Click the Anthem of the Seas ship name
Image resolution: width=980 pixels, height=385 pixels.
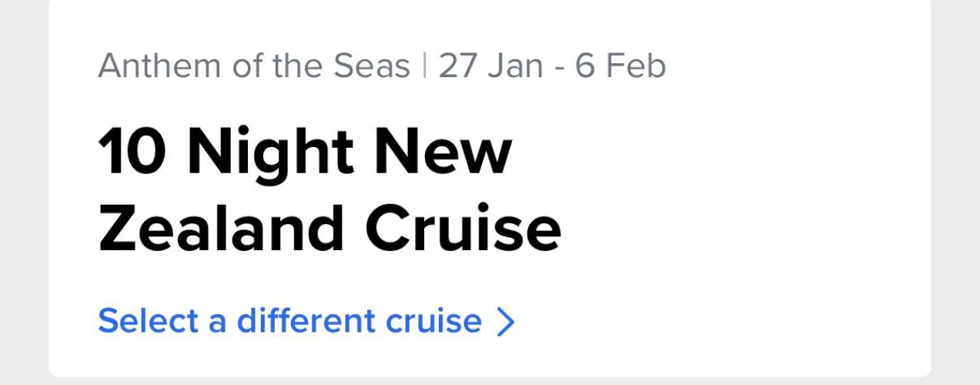pyautogui.click(x=254, y=67)
